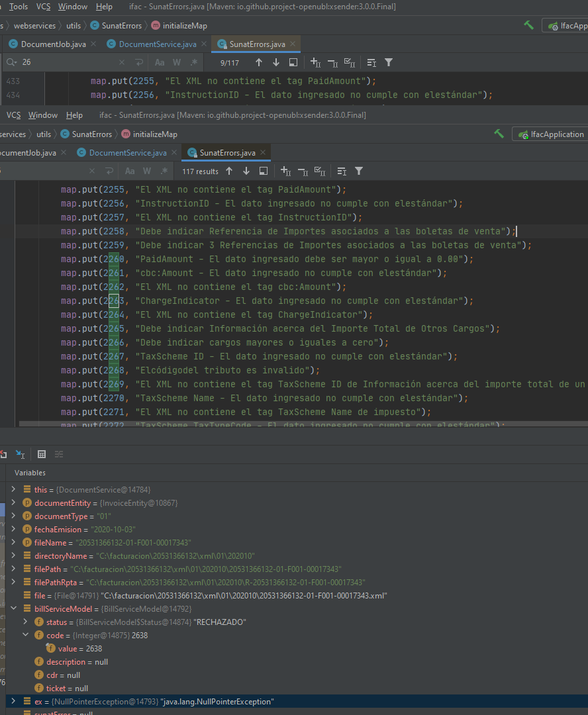Open filter results funnel in 117 results bar

(359, 171)
